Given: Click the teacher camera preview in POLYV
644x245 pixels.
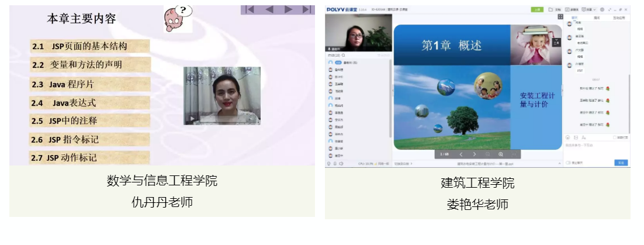Looking at the screenshot, I should click(359, 33).
